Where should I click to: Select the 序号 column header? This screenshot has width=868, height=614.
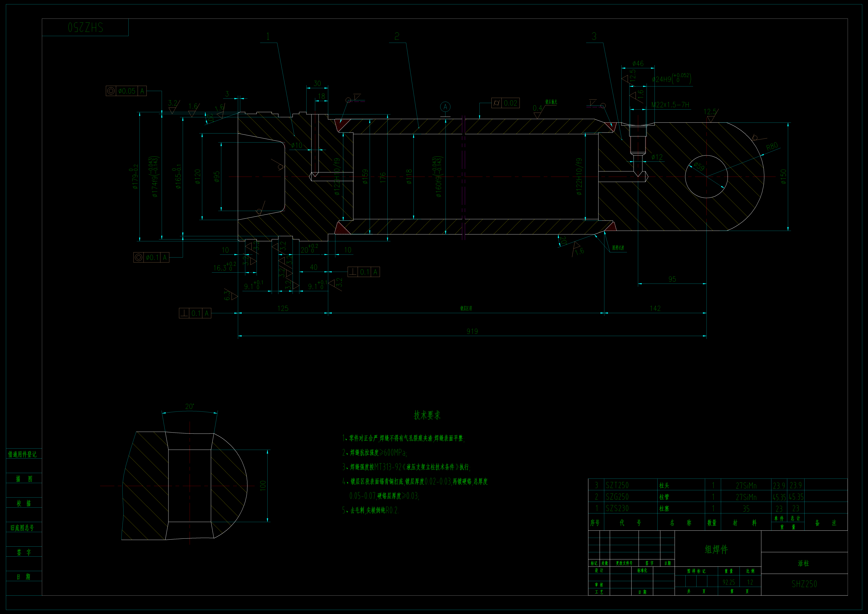(x=595, y=523)
